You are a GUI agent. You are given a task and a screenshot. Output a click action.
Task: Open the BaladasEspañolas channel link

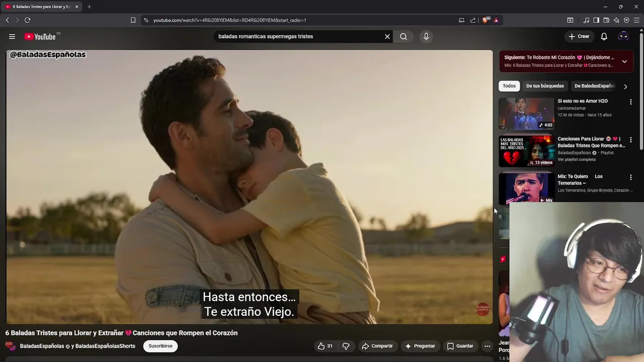[42, 346]
